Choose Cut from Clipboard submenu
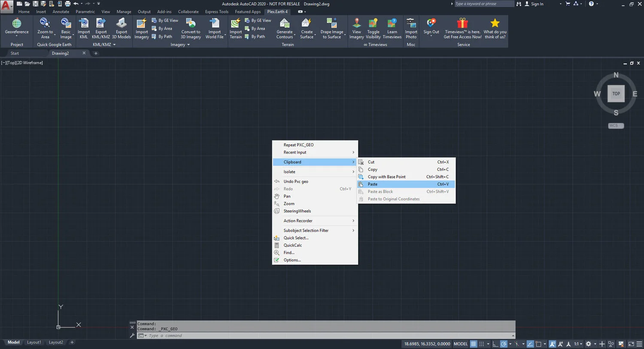 [407, 162]
